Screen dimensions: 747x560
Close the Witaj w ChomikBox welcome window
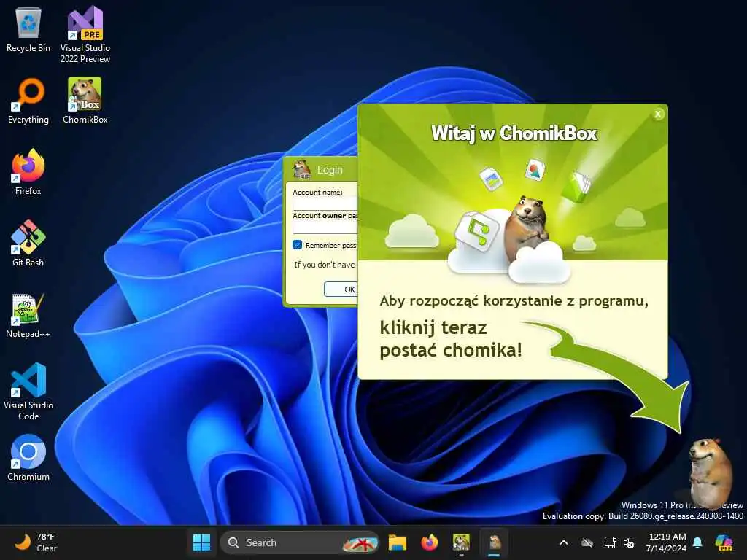658,114
